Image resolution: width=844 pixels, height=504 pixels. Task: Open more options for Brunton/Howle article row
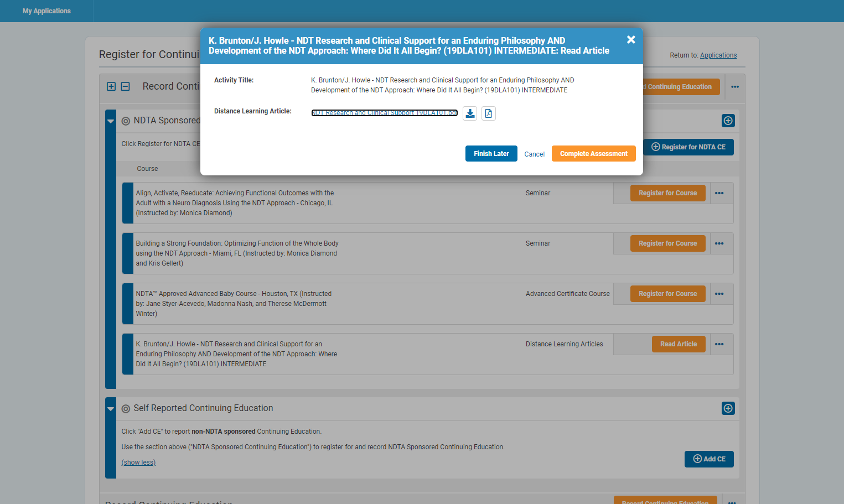click(719, 344)
